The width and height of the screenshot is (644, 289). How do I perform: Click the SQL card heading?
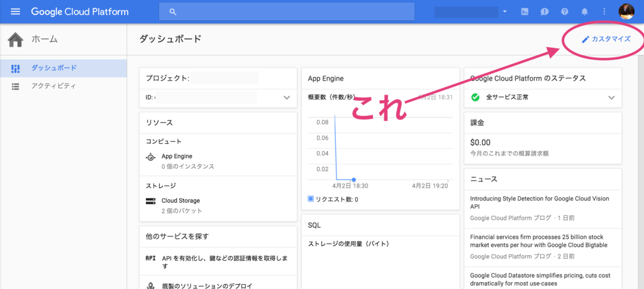pos(314,225)
